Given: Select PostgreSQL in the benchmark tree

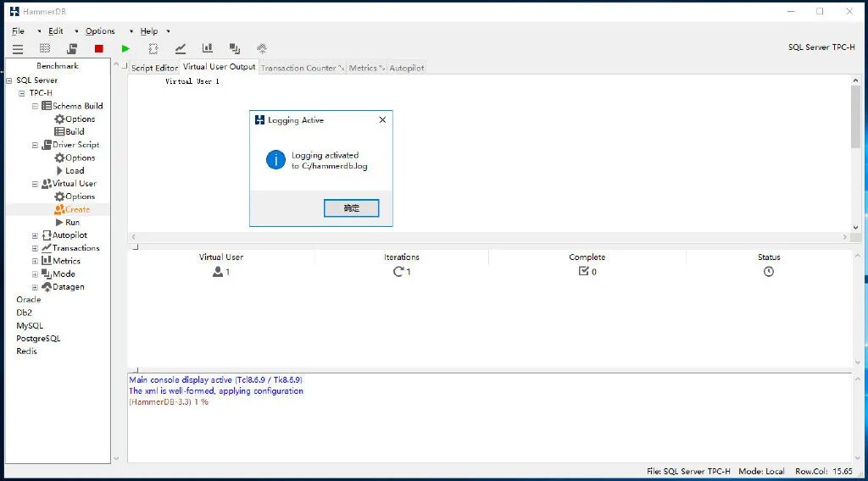Looking at the screenshot, I should (x=38, y=339).
